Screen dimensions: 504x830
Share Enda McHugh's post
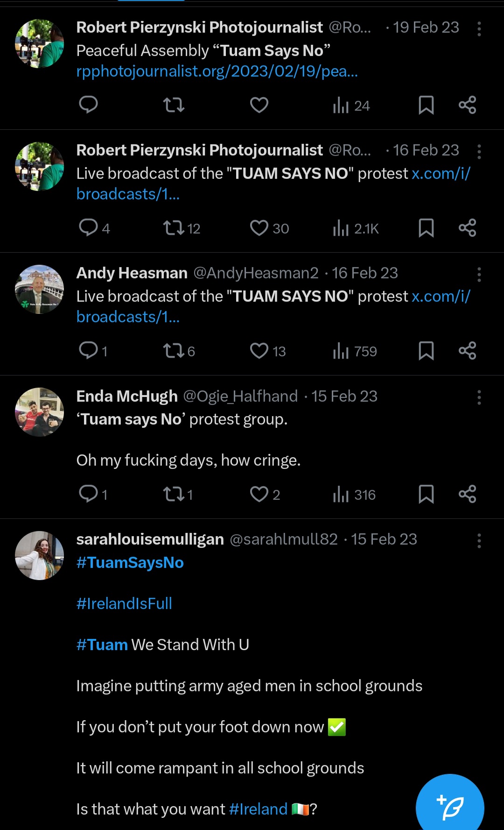467,494
